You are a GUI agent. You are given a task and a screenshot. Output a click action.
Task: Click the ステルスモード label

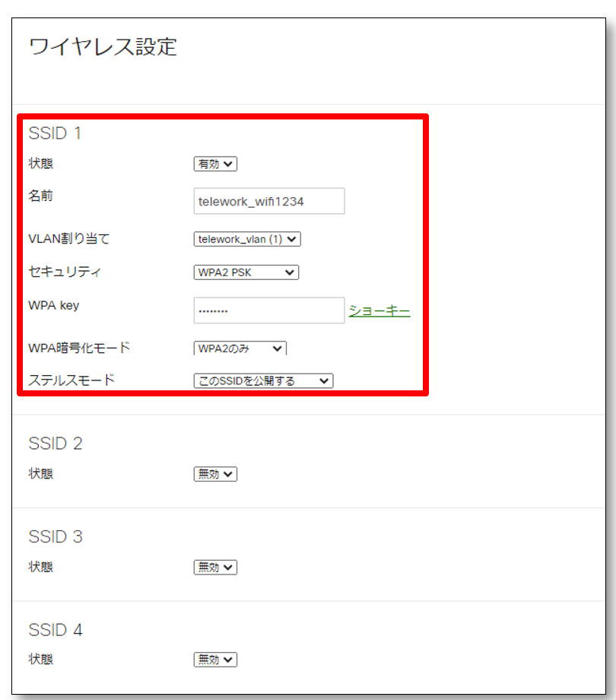tap(71, 380)
